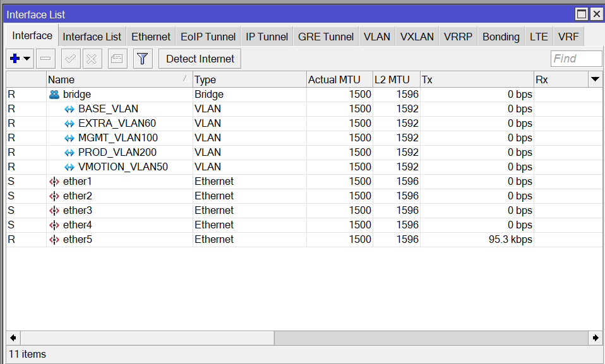Select the ether5 row name
Screen dimensions: 605x364
click(78, 240)
